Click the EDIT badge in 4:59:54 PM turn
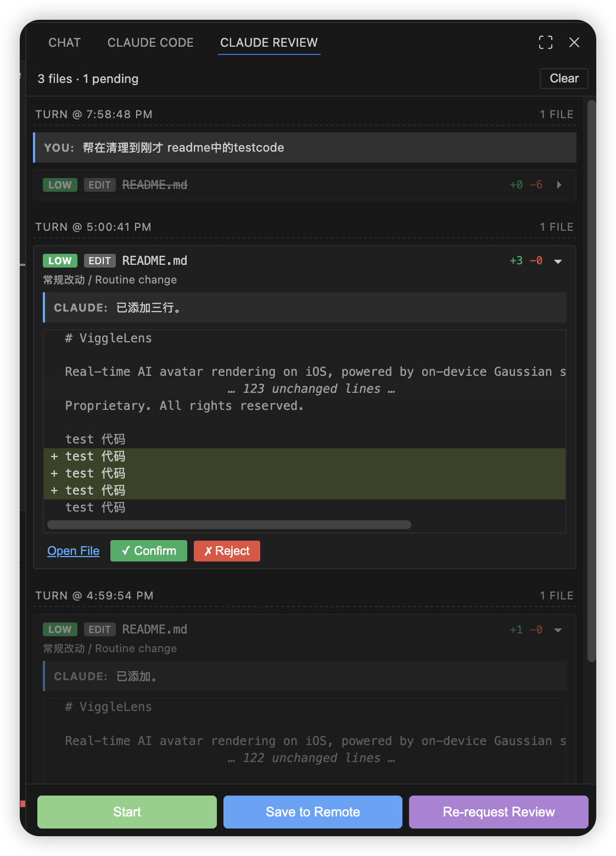 tap(100, 630)
